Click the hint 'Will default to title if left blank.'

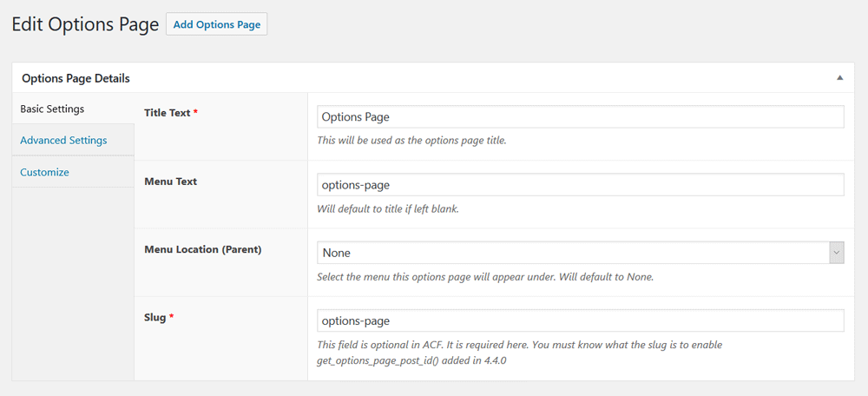388,209
